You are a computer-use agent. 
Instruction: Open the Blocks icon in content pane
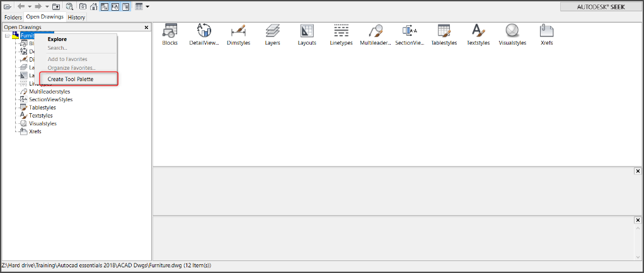[x=170, y=35]
